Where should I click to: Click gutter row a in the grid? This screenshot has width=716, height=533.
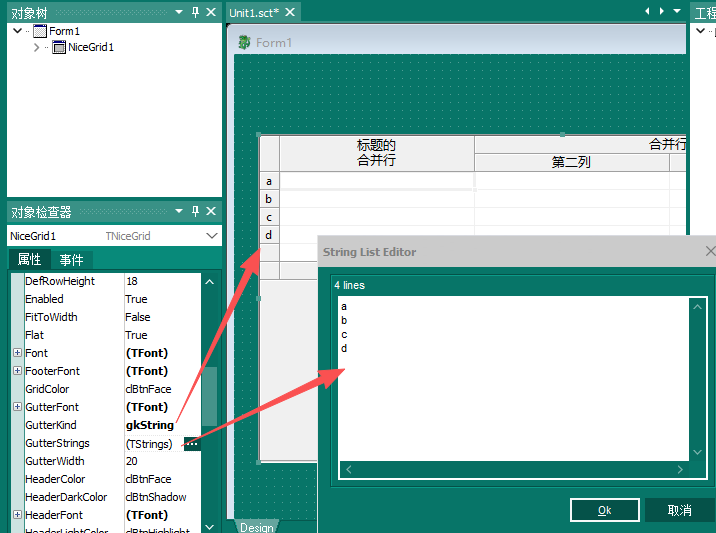269,181
